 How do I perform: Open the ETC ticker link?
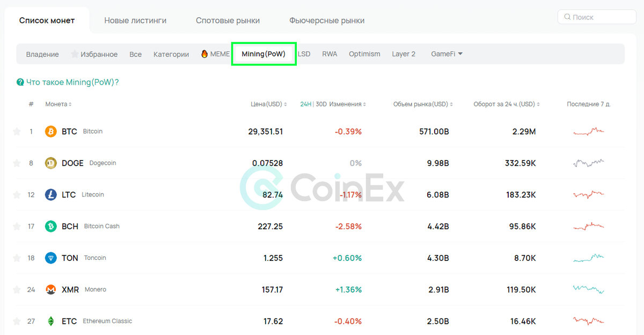[x=69, y=322]
